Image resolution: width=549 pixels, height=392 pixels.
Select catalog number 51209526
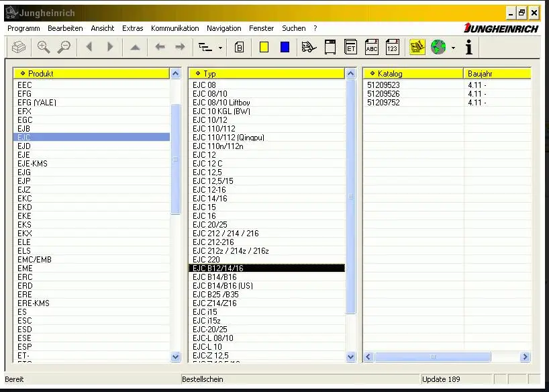click(x=383, y=94)
